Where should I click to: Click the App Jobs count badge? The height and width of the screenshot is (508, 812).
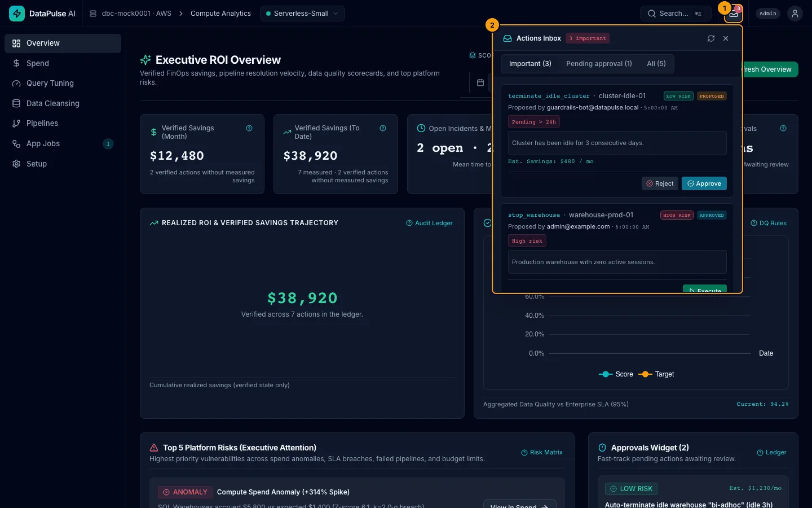(x=108, y=144)
